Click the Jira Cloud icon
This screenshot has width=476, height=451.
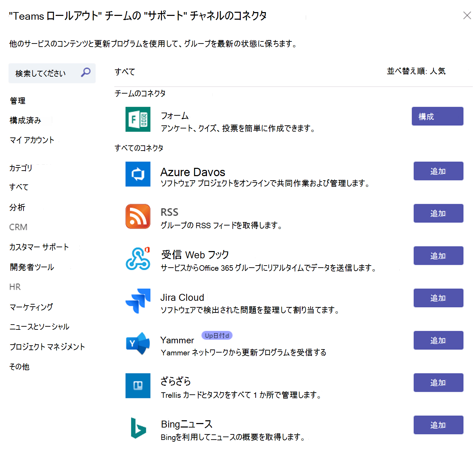point(138,301)
